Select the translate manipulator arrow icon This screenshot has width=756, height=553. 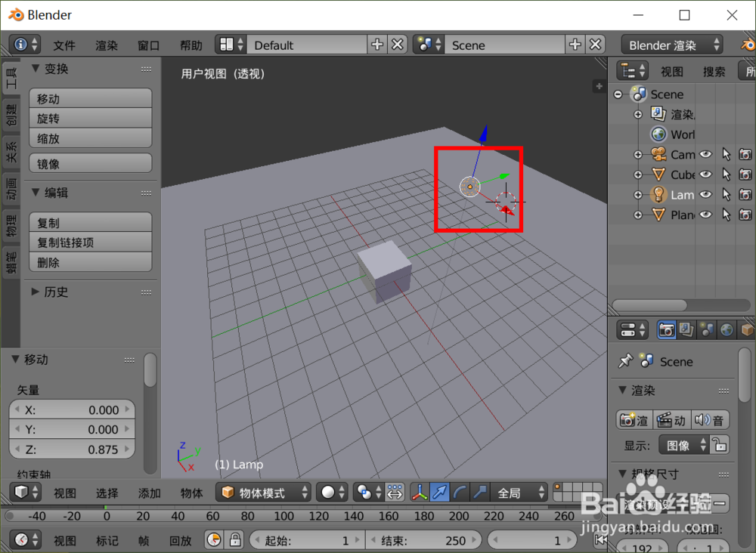(x=440, y=493)
